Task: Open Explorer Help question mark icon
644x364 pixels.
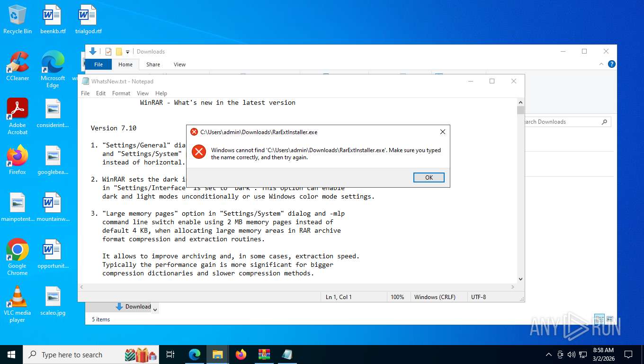Action: (611, 64)
